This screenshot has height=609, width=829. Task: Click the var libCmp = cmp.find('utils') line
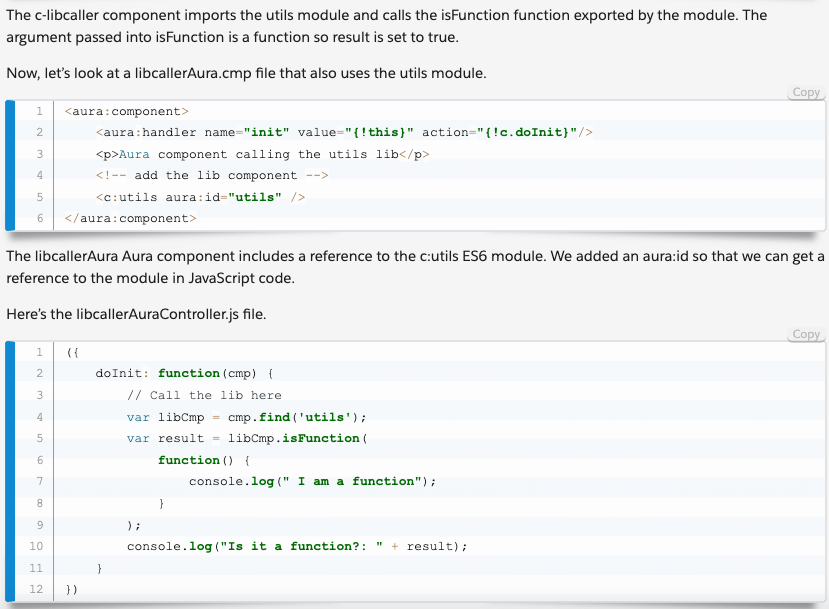pyautogui.click(x=246, y=417)
